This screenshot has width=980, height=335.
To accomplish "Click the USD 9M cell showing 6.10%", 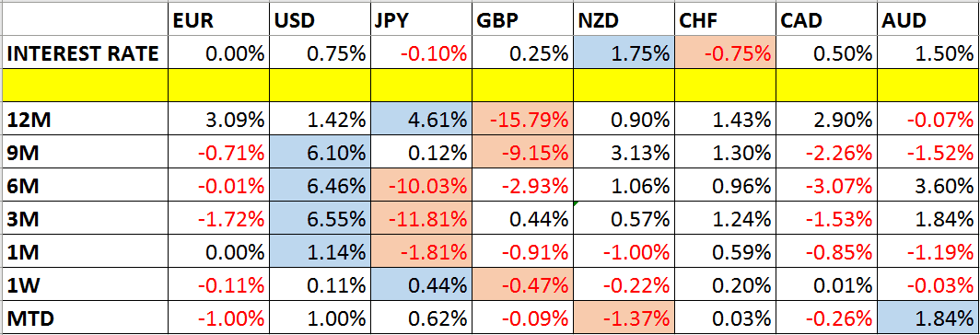I will point(320,152).
